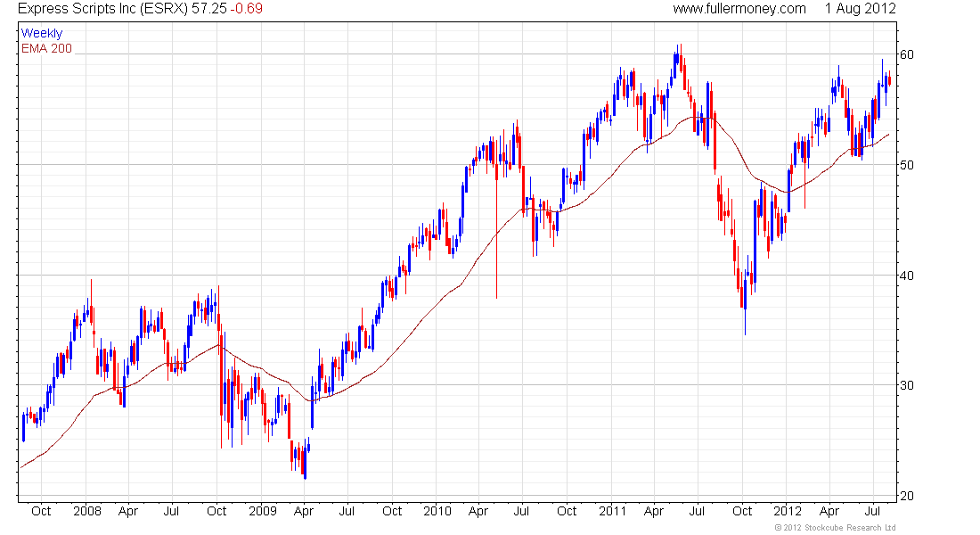Click the Express Scripts Inc (ESRX) title
The image size is (980, 535).
(102, 9)
